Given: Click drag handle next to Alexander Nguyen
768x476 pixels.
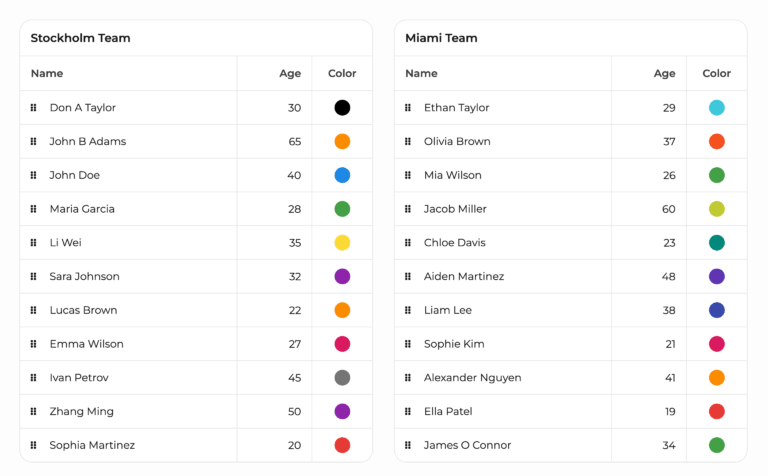Looking at the screenshot, I should point(408,378).
